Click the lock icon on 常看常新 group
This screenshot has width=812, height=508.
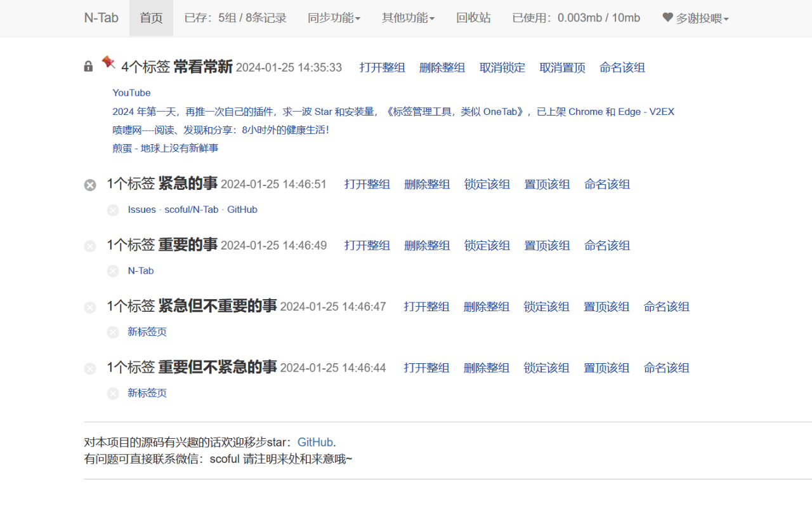[88, 66]
